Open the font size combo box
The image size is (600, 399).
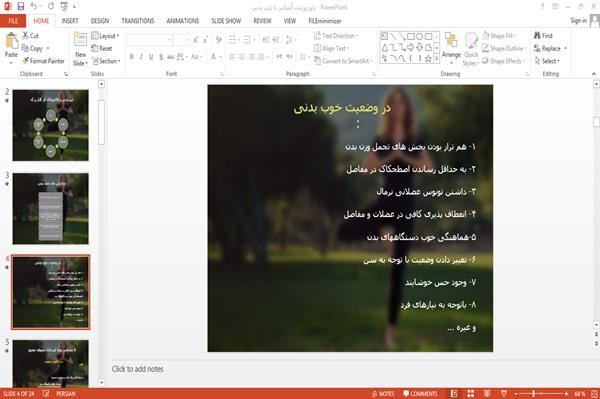tap(181, 40)
